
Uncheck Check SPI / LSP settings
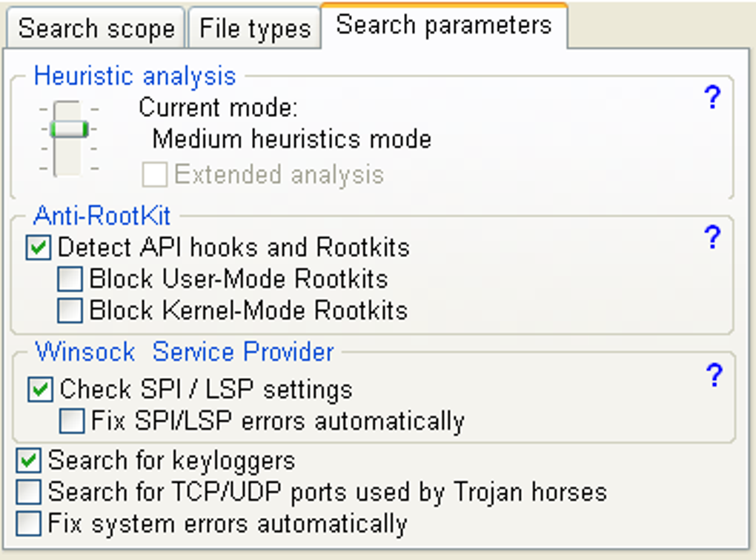coord(40,390)
